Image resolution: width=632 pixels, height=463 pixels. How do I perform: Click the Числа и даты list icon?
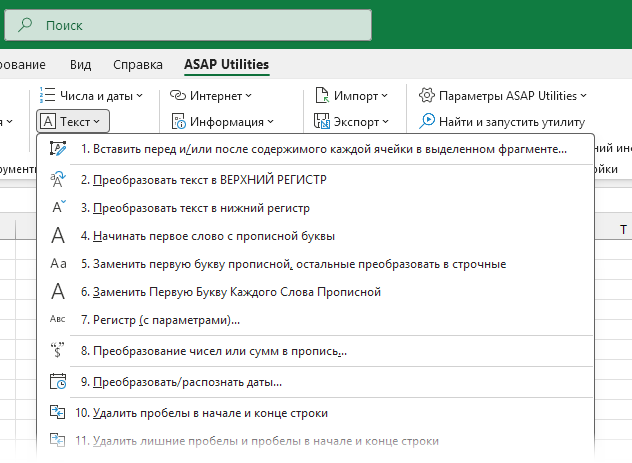[x=48, y=96]
